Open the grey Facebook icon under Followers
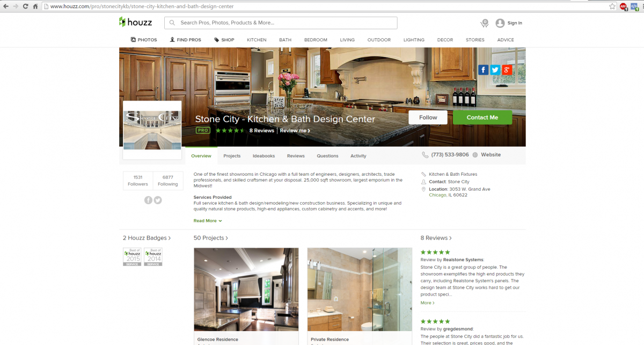Screen dimensions: 644x345 click(148, 200)
